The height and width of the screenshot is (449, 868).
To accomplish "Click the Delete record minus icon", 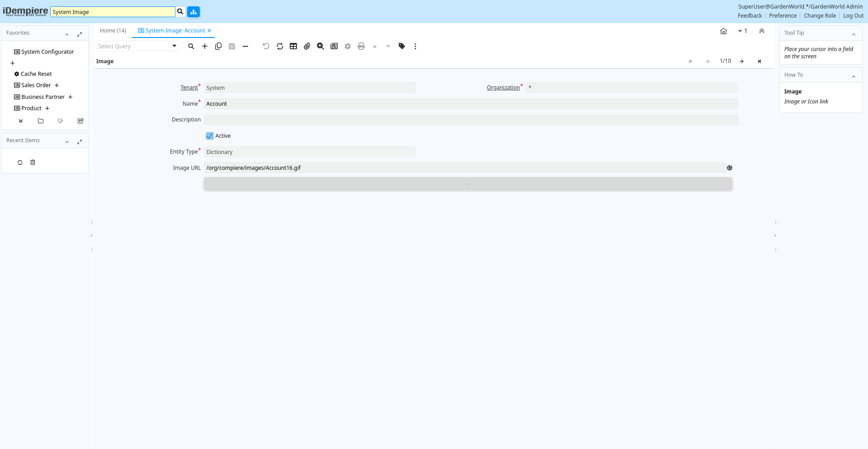I will click(245, 46).
